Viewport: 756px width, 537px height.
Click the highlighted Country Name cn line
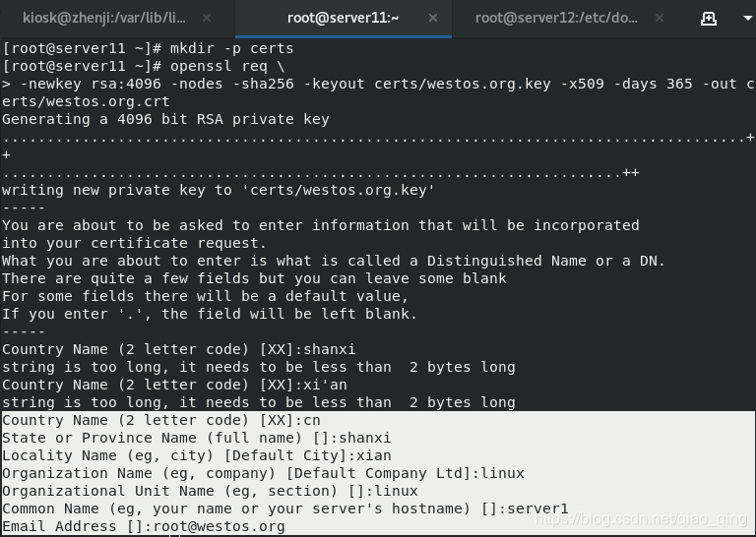click(x=161, y=420)
